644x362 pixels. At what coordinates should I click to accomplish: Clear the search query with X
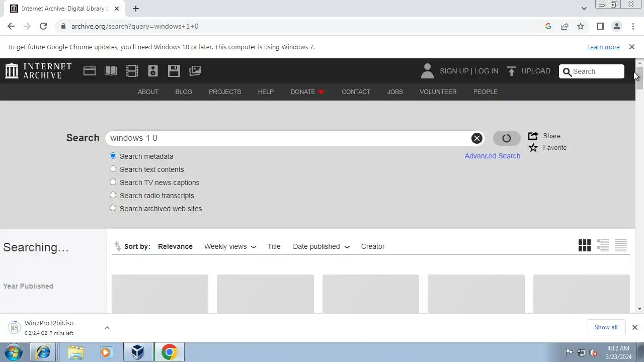[x=476, y=138]
